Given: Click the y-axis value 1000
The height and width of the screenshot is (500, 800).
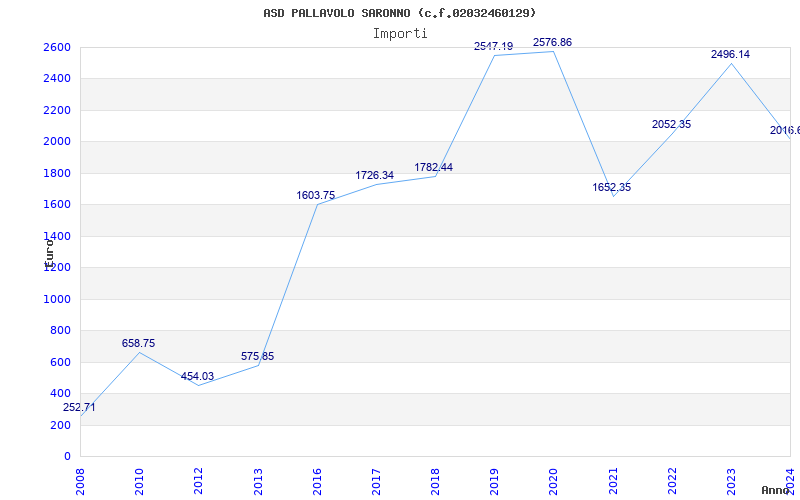Looking at the screenshot, I should pos(57,299).
